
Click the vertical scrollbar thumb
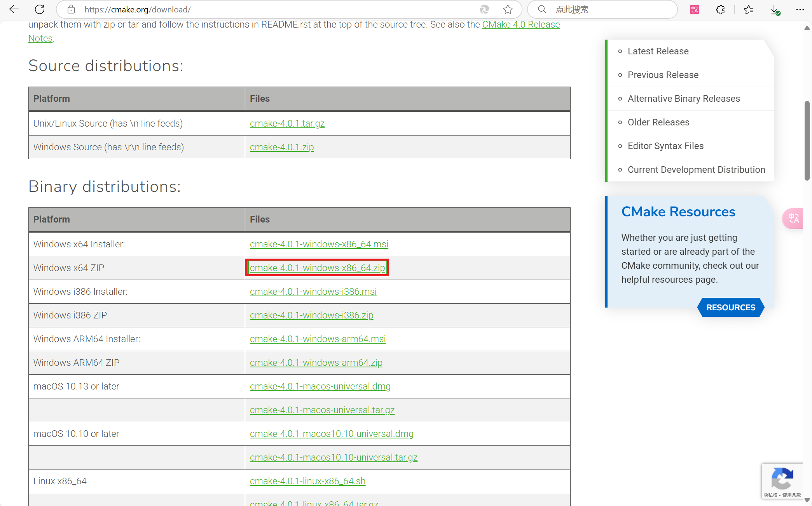(x=807, y=140)
